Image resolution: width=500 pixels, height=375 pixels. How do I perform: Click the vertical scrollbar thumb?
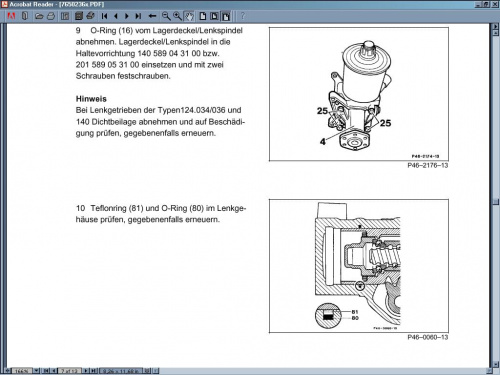coord(496,201)
